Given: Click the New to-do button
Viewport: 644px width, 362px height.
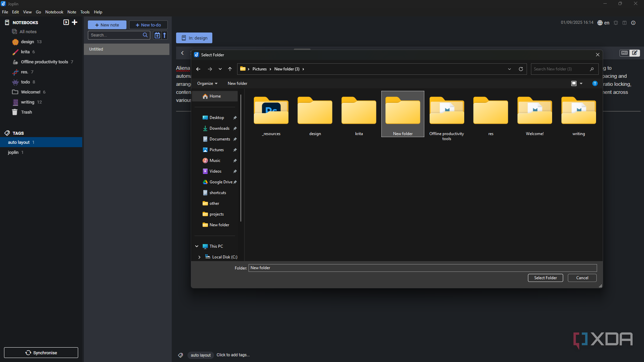Looking at the screenshot, I should tap(148, 25).
